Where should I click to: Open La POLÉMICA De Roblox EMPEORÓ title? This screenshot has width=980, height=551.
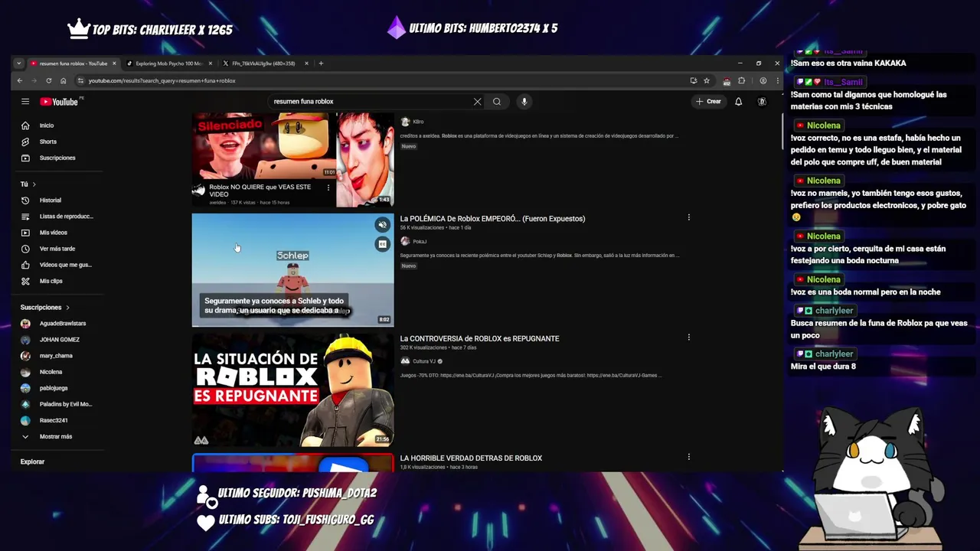point(492,219)
